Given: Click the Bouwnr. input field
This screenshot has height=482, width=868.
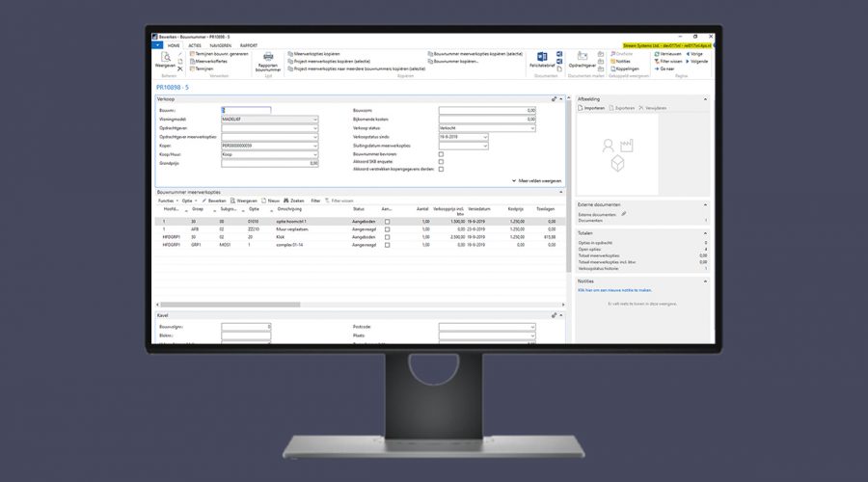Looking at the screenshot, I should point(246,110).
